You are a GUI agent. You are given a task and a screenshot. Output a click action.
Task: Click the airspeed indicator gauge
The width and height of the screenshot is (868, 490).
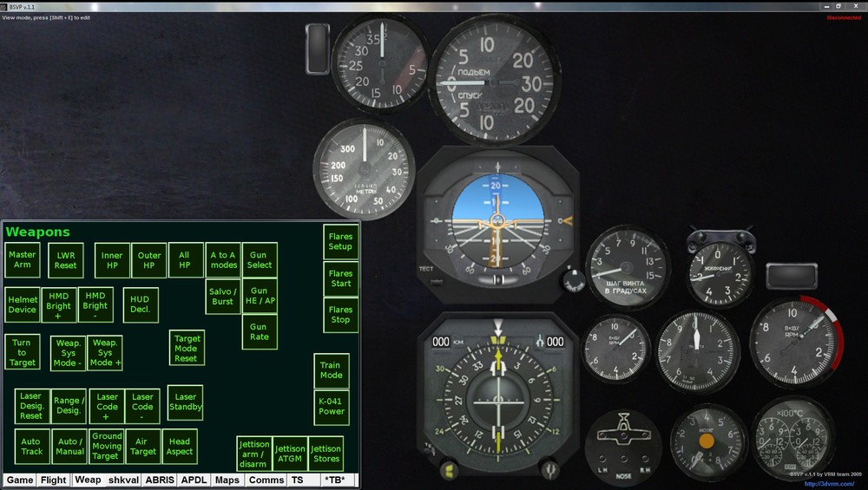(381, 64)
